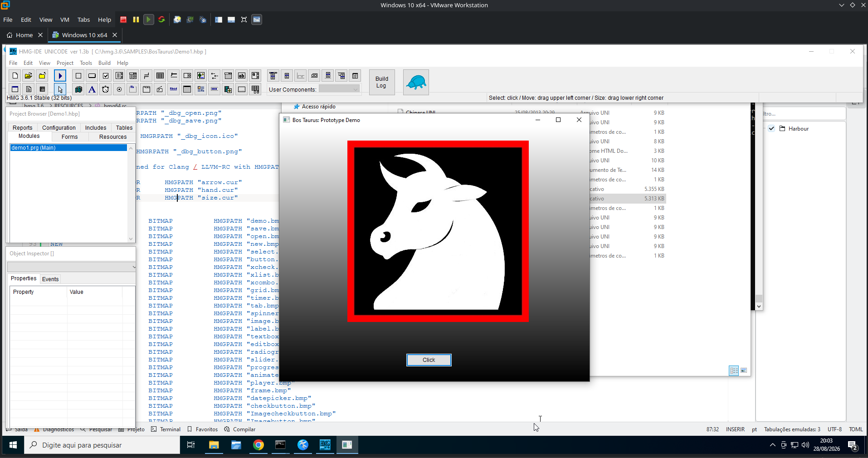This screenshot has height=458, width=868.
Task: Open the VM menu in VMware Workstation
Action: click(64, 19)
